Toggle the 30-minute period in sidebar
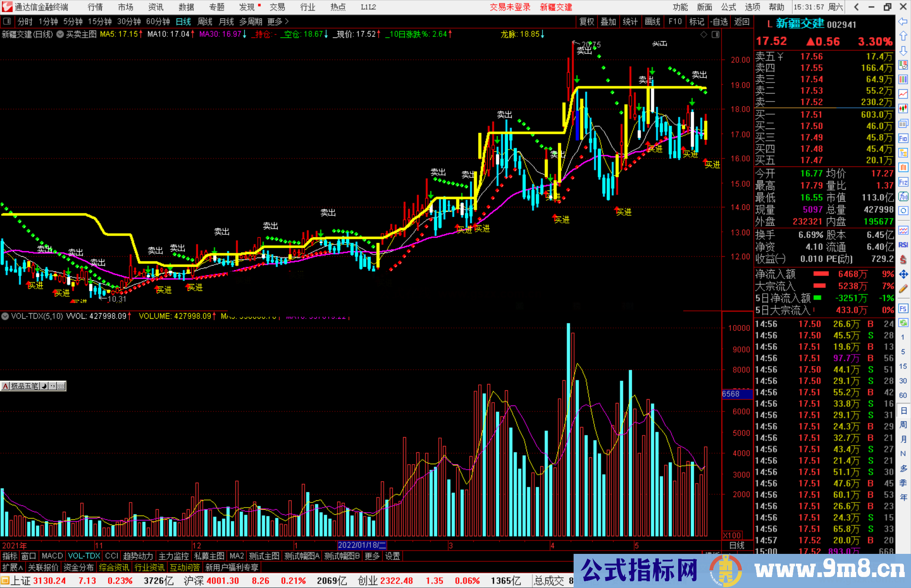 [x=903, y=381]
